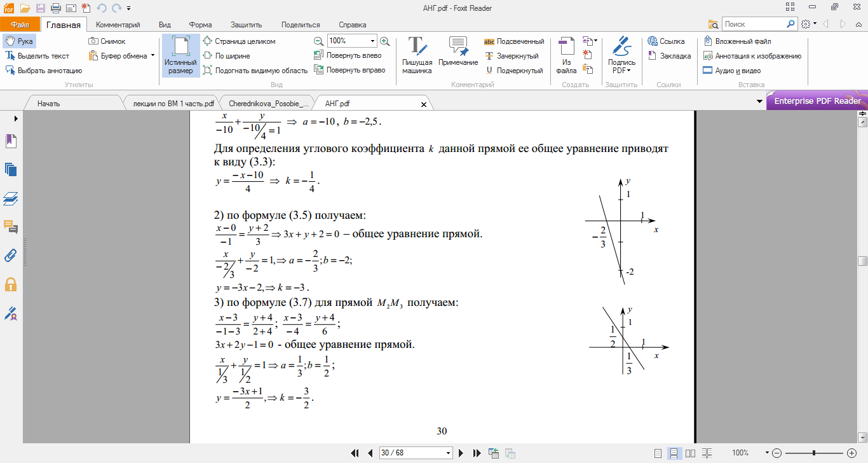Click the Поиск search field
This screenshot has width=868, height=463.
click(754, 24)
